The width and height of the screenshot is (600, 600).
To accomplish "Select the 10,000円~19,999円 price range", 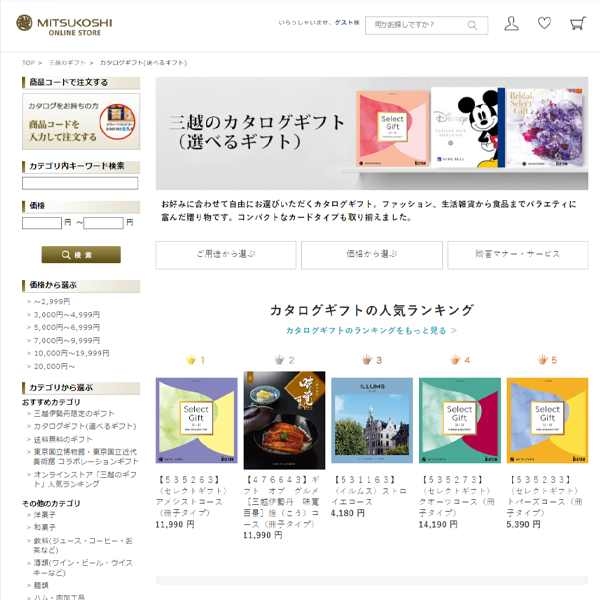I will tap(72, 353).
